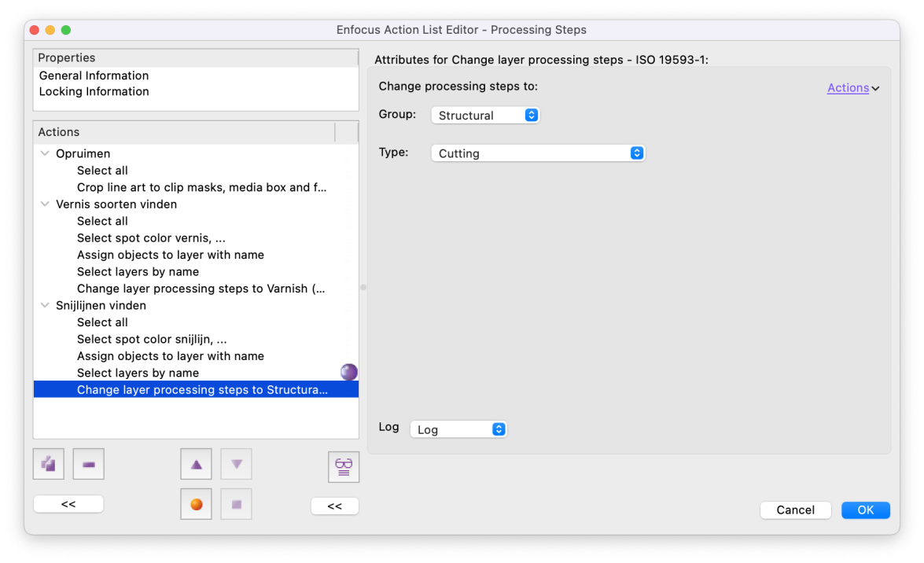Collapse the Snijlijnen vinden group
Image resolution: width=924 pixels, height=563 pixels.
tap(45, 305)
